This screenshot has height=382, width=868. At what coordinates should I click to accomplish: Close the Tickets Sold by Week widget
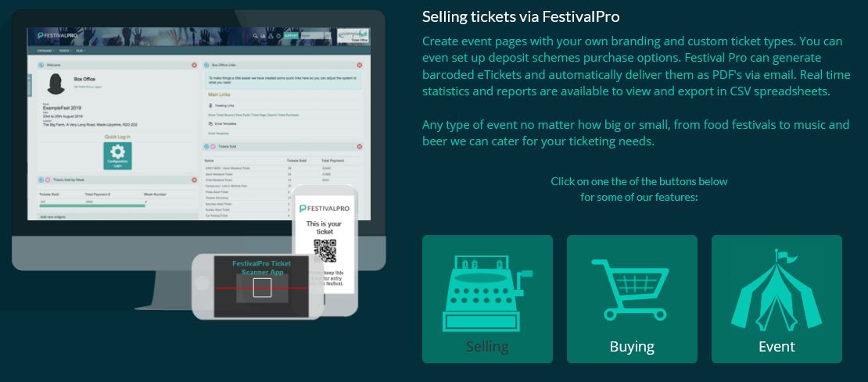[194, 180]
